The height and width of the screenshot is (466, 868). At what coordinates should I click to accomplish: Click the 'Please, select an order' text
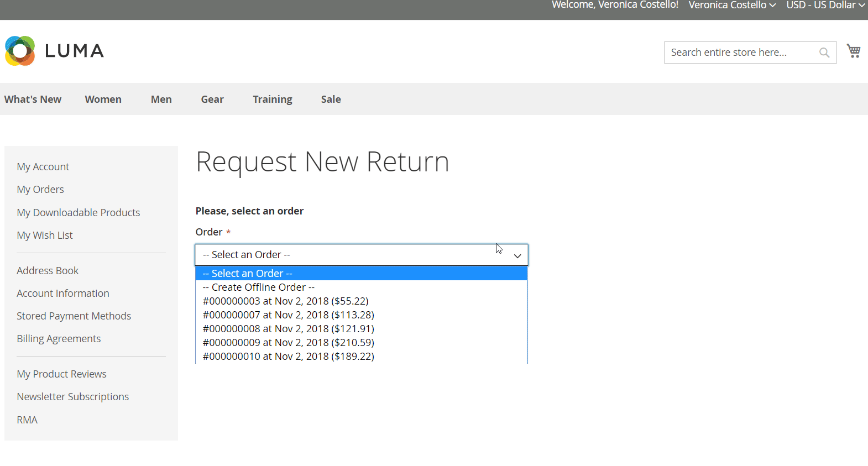point(249,211)
